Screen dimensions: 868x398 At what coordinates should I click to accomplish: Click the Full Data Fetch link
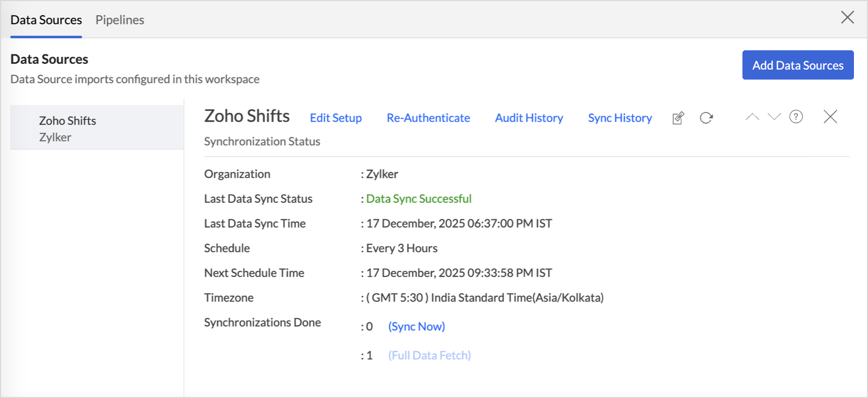429,355
